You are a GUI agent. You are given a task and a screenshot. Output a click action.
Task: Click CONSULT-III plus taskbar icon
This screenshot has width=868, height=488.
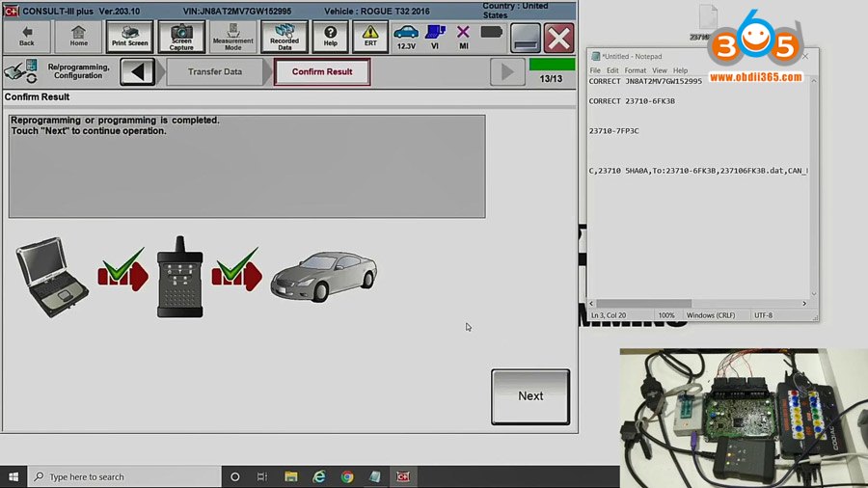403,476
